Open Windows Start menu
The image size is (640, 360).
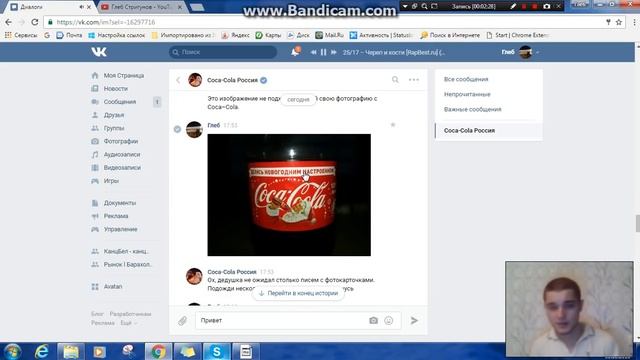(x=13, y=351)
